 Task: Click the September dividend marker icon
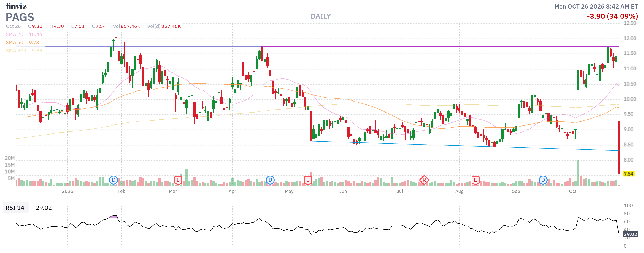pos(543,180)
